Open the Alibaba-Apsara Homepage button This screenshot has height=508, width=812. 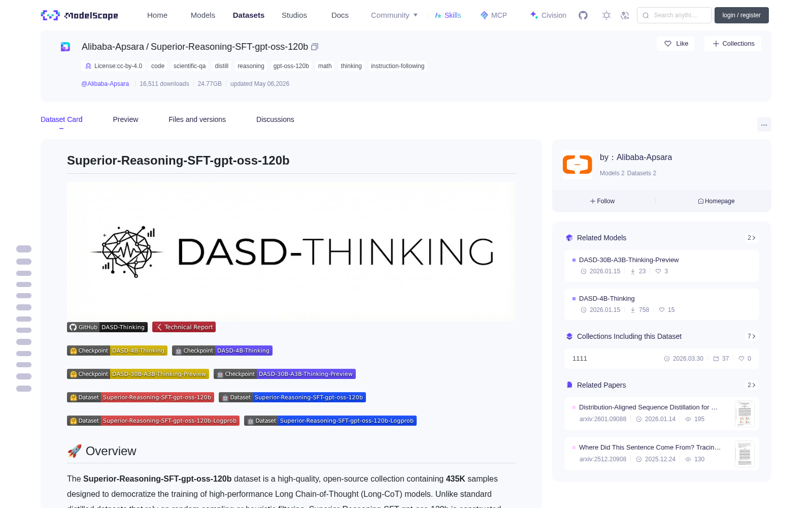tap(716, 201)
